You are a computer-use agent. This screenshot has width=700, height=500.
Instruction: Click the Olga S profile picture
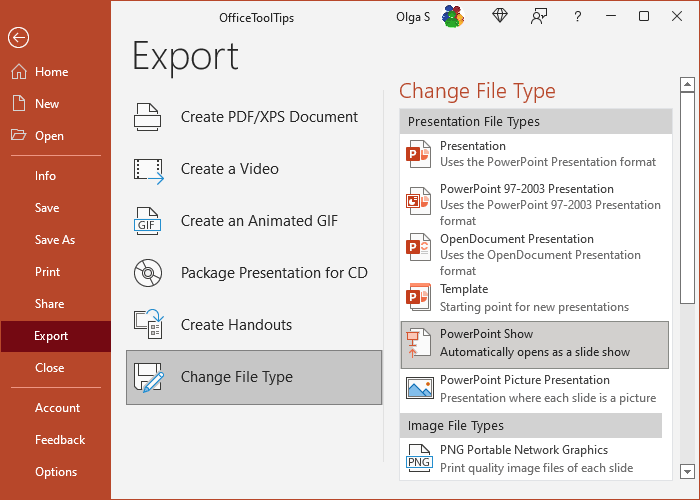(x=453, y=17)
